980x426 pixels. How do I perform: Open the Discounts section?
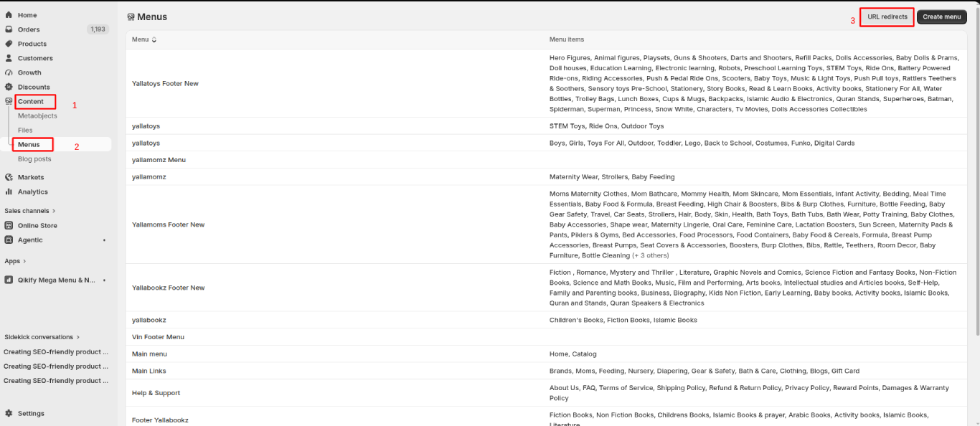pos(34,87)
